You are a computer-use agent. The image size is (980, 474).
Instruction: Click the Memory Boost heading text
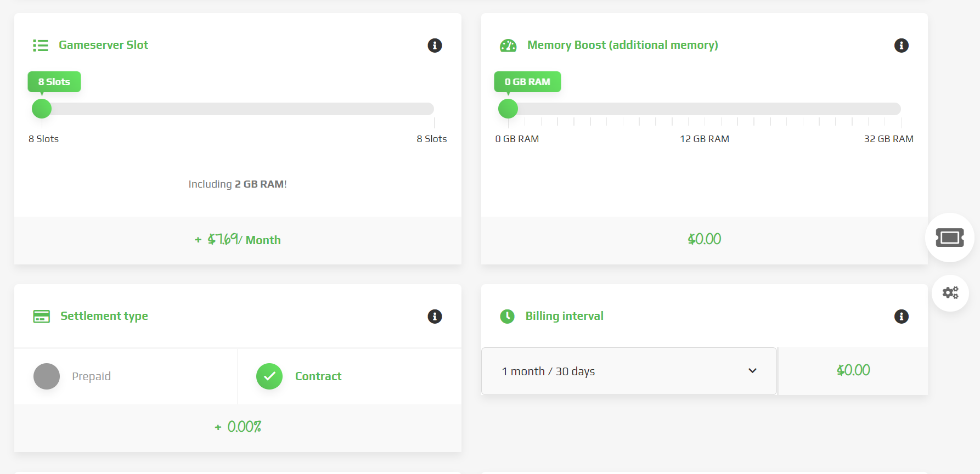pos(622,46)
